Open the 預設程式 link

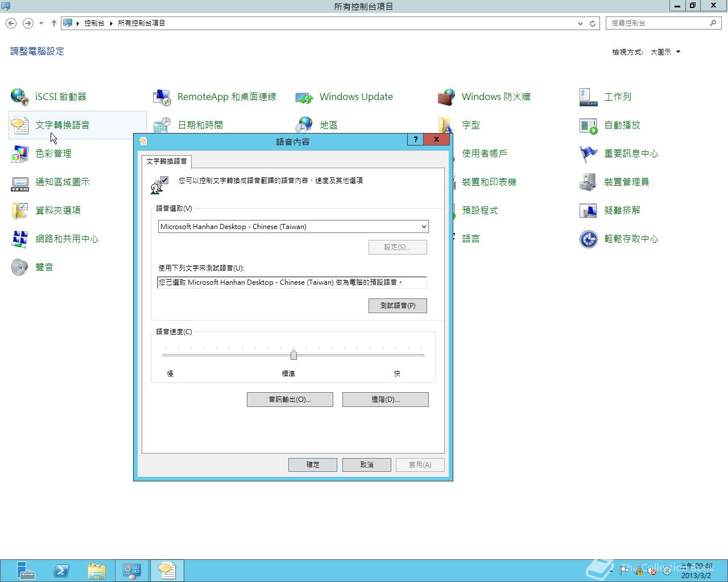point(480,210)
